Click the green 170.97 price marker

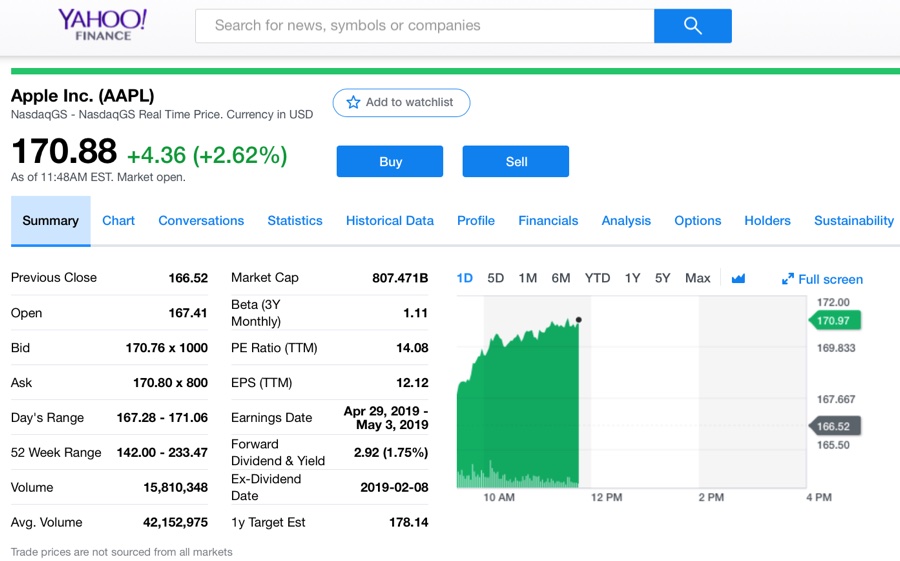click(x=834, y=320)
